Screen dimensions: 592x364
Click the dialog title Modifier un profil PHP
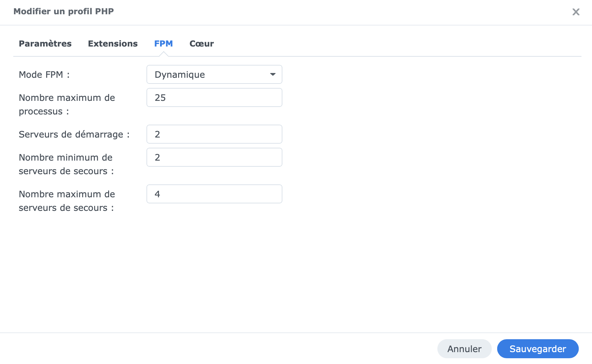click(x=64, y=12)
